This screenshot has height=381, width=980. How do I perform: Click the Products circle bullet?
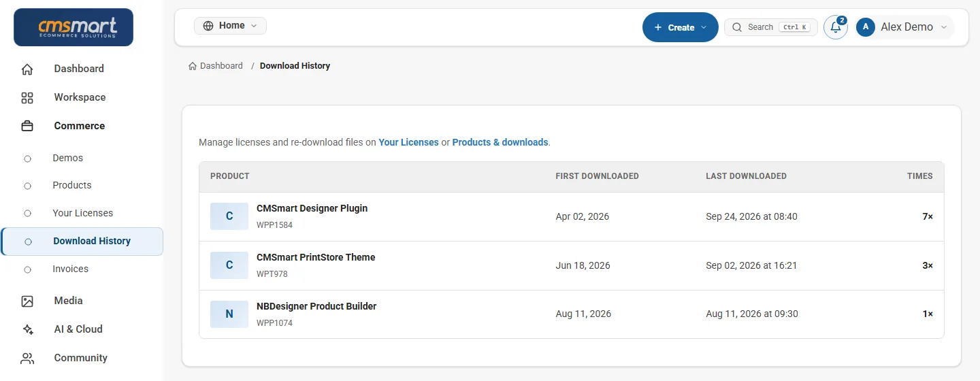[x=27, y=186]
